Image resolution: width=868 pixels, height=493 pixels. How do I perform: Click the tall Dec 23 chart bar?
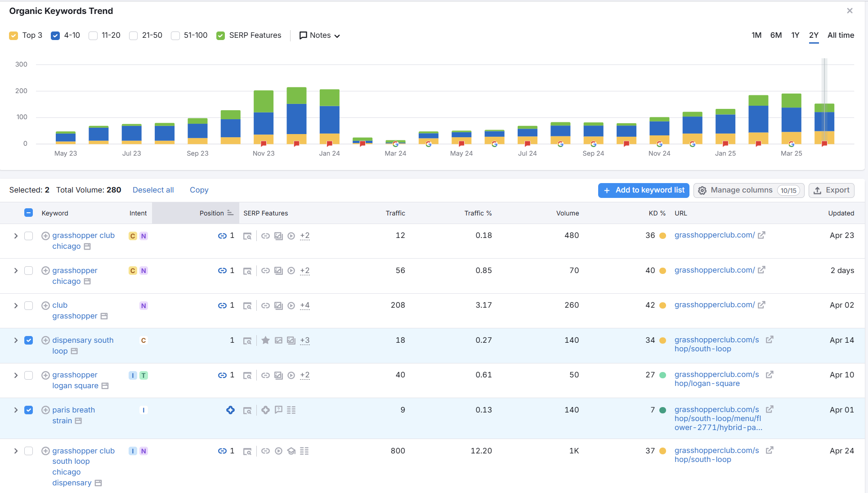296,116
